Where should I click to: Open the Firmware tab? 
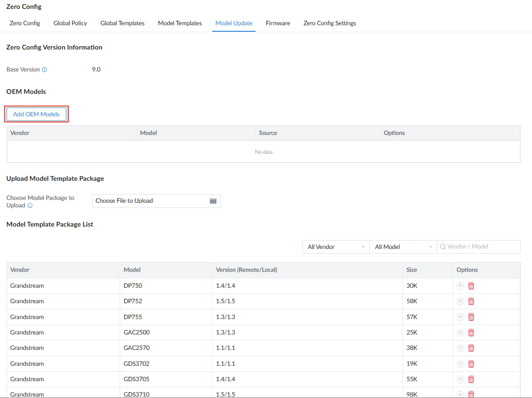click(x=278, y=23)
